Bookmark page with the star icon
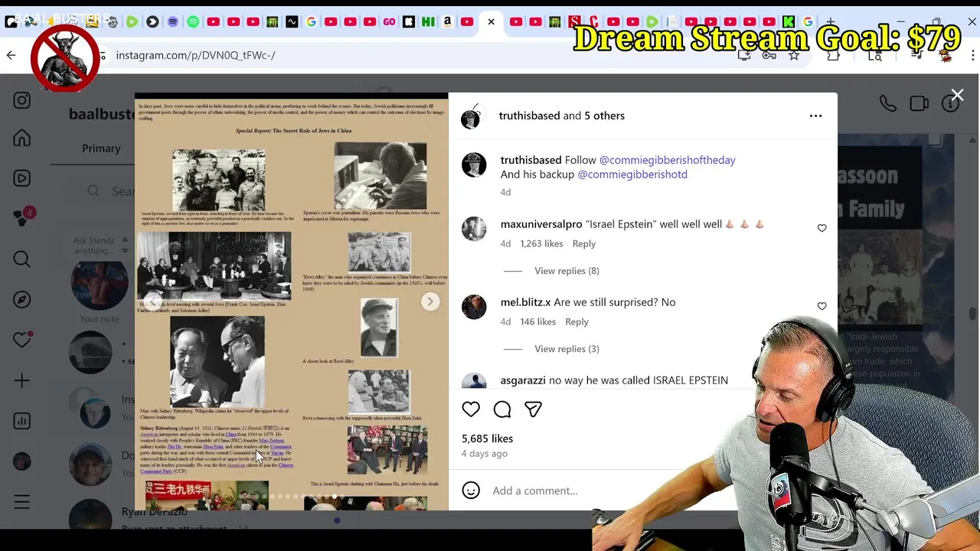This screenshot has width=980, height=551. click(794, 55)
